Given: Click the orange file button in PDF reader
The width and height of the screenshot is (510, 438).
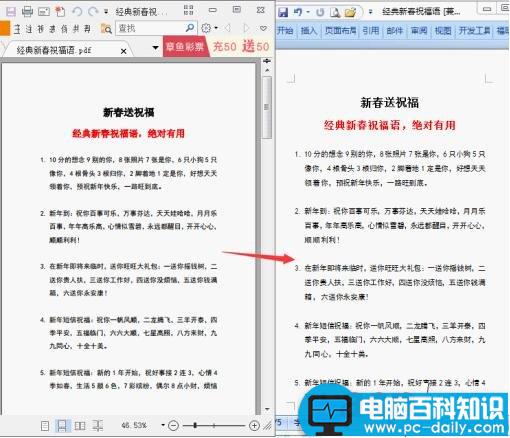Looking at the screenshot, I should tap(5, 28).
